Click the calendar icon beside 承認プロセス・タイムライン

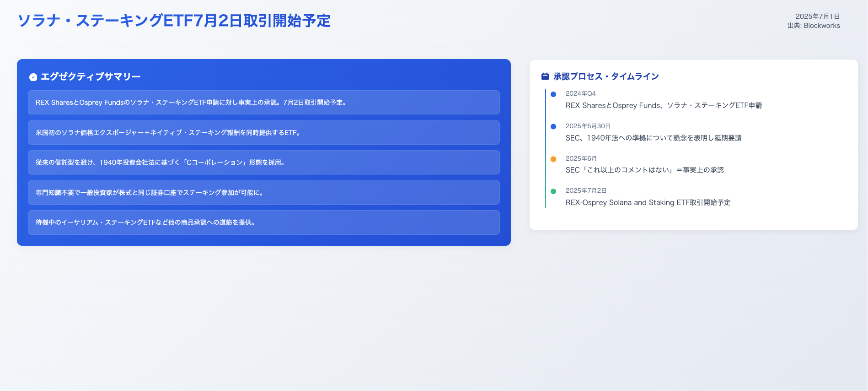545,76
